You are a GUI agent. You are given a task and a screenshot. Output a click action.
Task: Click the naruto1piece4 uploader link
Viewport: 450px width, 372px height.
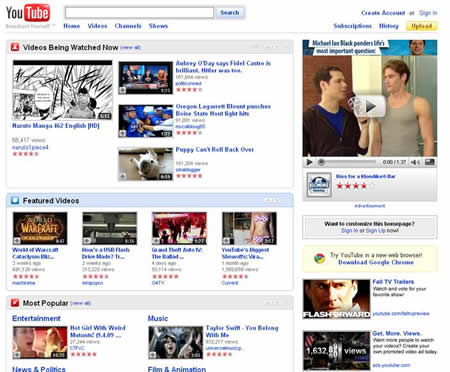(30, 147)
